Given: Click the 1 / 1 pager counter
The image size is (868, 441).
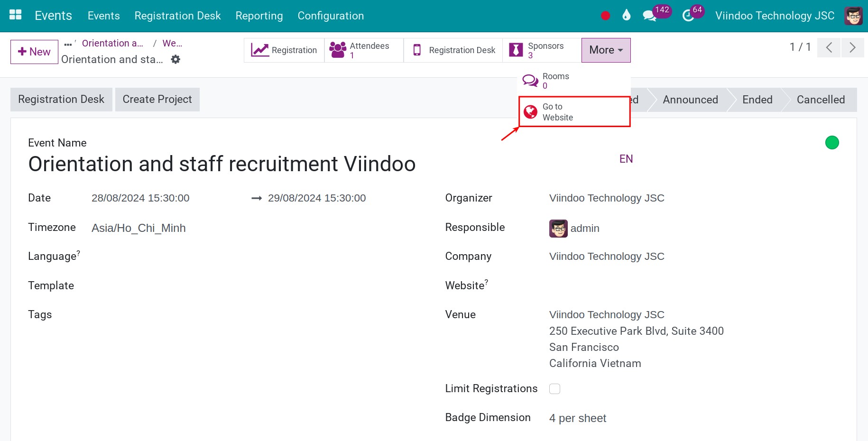Looking at the screenshot, I should [800, 47].
